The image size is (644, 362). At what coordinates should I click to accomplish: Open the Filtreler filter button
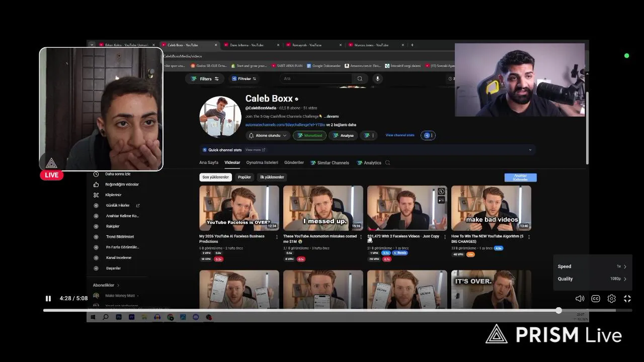(244, 79)
